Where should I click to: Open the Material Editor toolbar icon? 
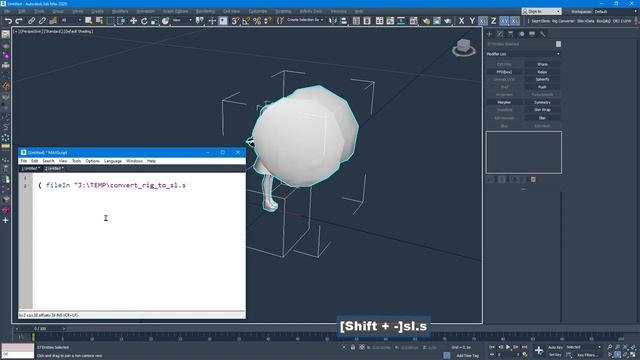pos(413,21)
